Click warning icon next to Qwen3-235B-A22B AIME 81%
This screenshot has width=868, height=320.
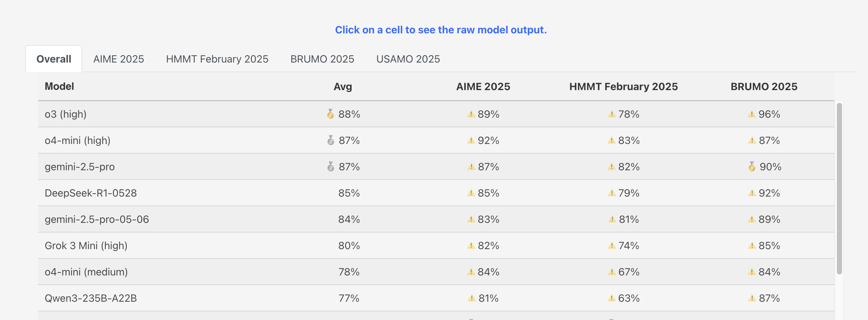pos(472,298)
